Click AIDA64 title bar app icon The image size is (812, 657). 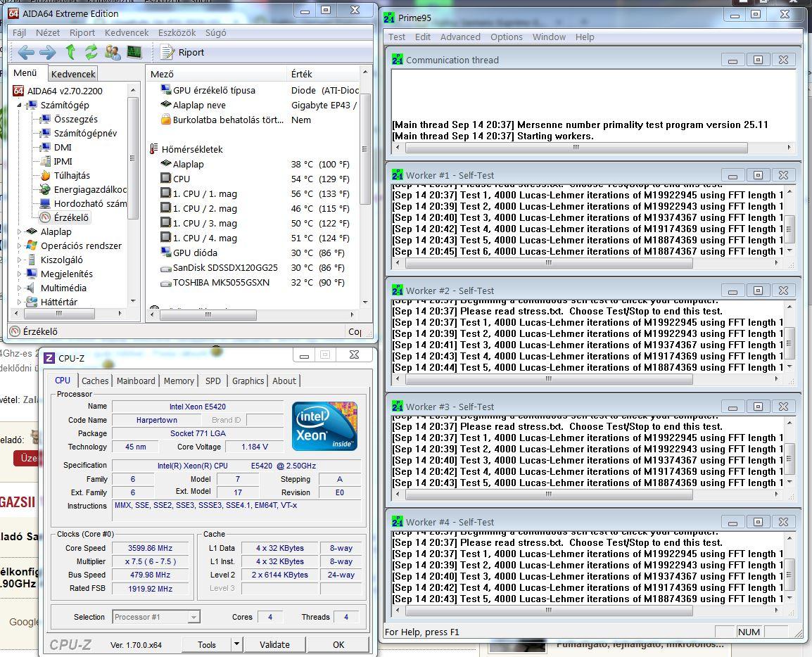tap(13, 13)
